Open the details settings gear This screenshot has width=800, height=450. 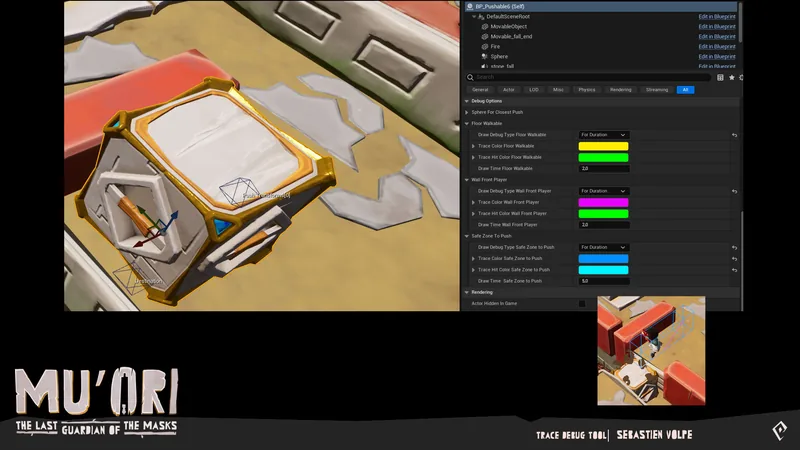[x=741, y=78]
